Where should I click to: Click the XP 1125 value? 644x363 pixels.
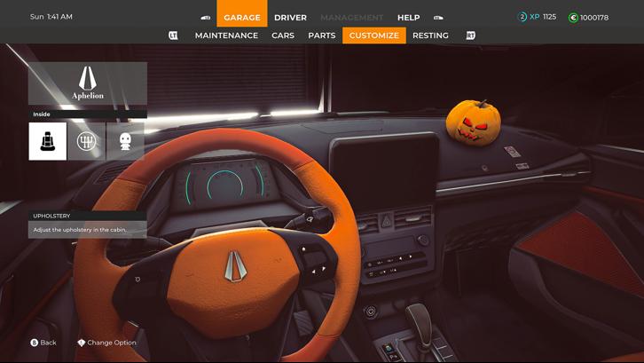[x=543, y=17]
